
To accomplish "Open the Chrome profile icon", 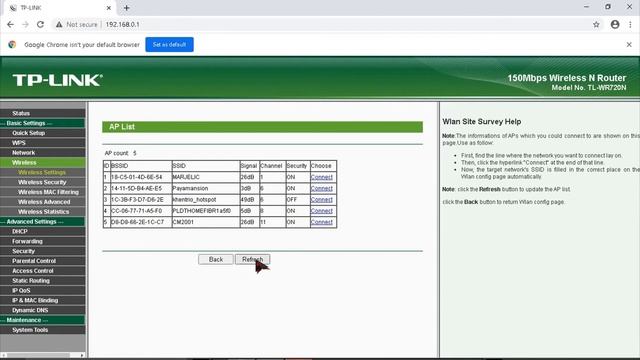I will [615, 24].
